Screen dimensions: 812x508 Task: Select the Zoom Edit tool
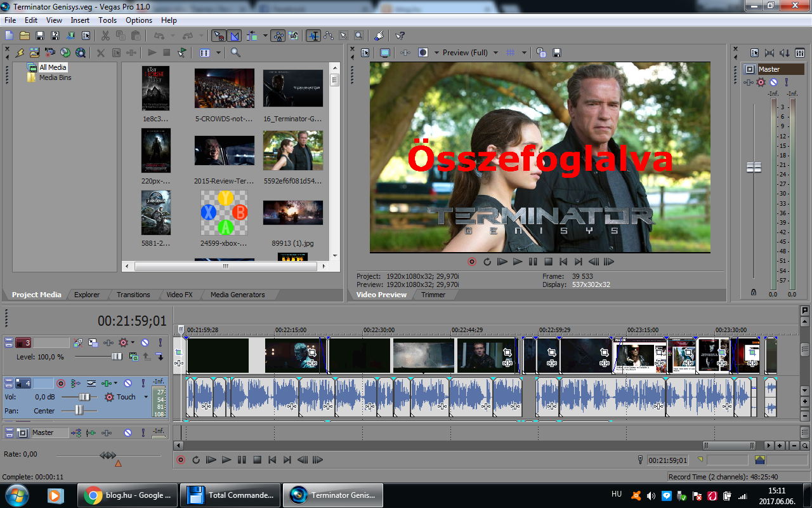358,36
